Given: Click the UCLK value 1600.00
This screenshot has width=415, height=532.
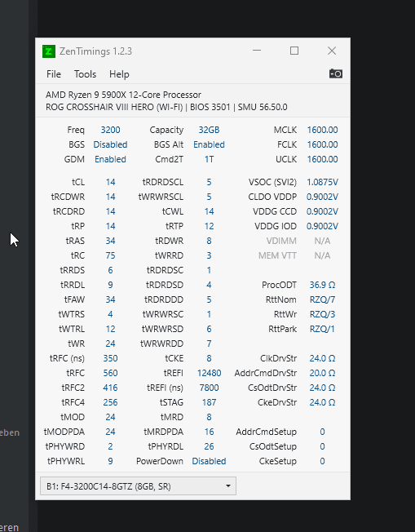Looking at the screenshot, I should (322, 159).
